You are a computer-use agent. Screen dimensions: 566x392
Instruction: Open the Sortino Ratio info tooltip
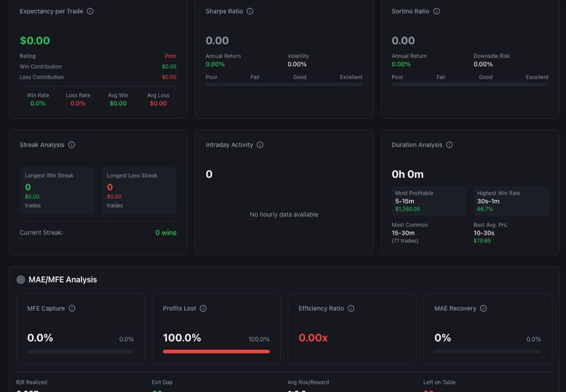pos(436,11)
